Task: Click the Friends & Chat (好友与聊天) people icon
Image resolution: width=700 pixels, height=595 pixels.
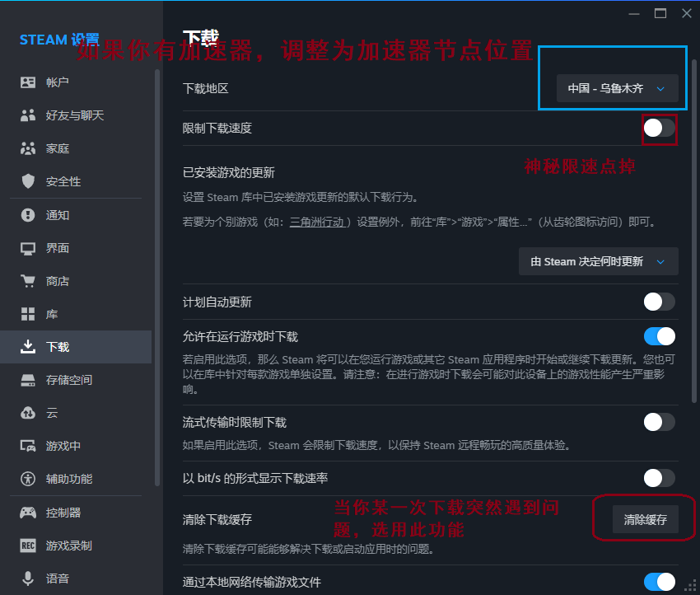Action: coord(28,115)
